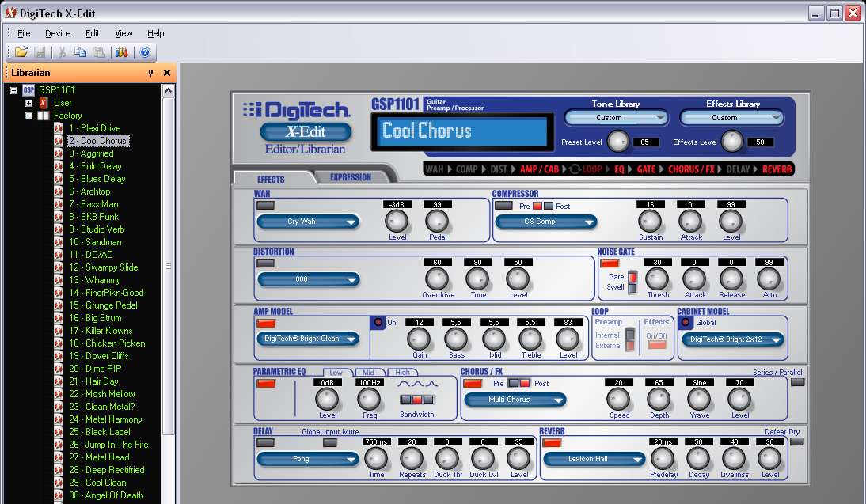This screenshot has height=504, width=866.
Task: Toggle the Defeat Dry button
Action: pos(796,441)
